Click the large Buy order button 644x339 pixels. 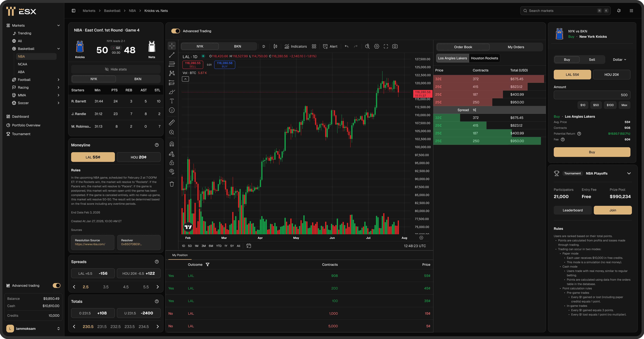coord(592,152)
